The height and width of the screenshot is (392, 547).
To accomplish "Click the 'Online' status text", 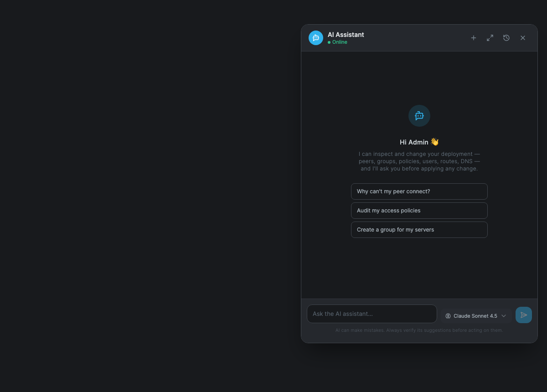I will 340,42.
